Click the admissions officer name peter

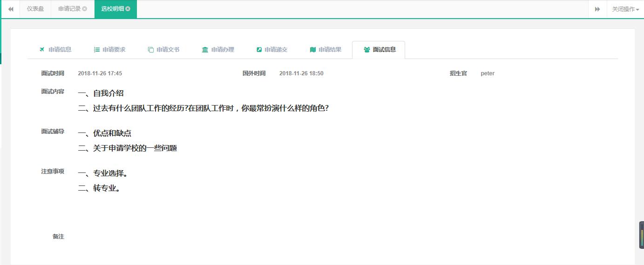pyautogui.click(x=488, y=73)
